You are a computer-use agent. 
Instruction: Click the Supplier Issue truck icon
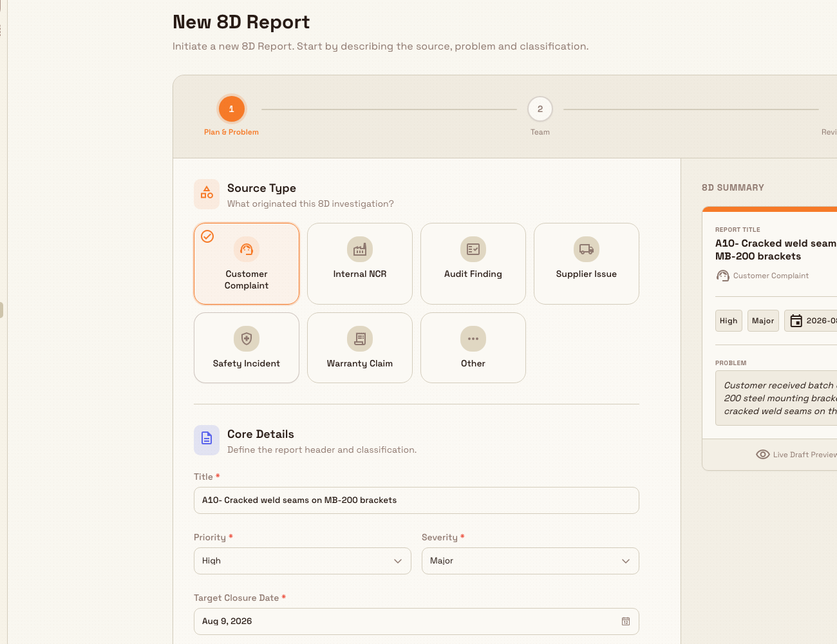[x=587, y=249]
